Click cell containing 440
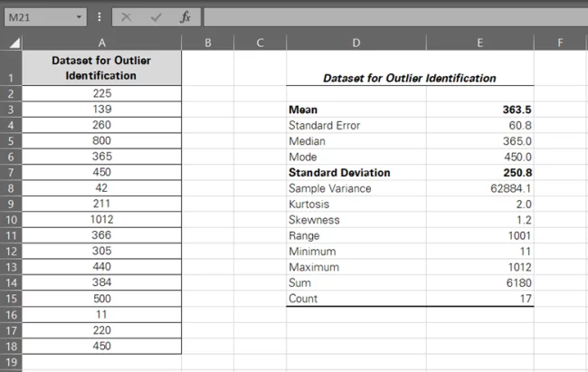Screen dimensions: 588x372 101,266
